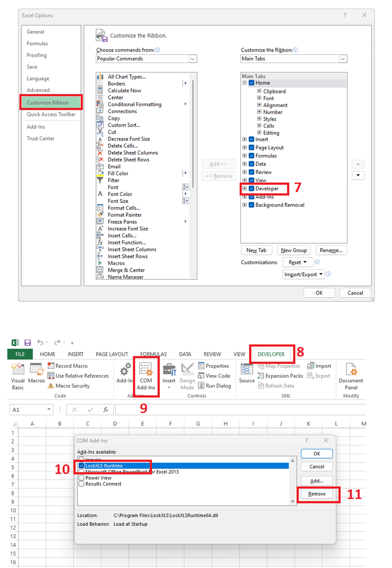Open XML Source pane

247,373
